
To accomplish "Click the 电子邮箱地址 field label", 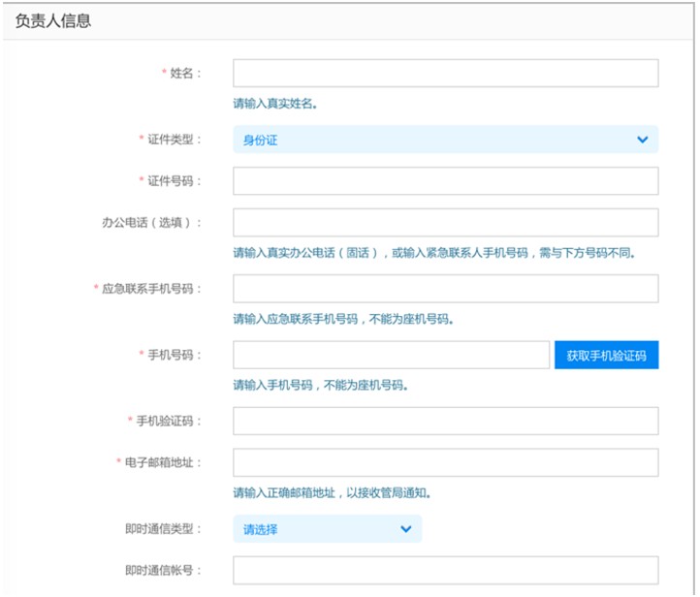I will click(x=164, y=462).
